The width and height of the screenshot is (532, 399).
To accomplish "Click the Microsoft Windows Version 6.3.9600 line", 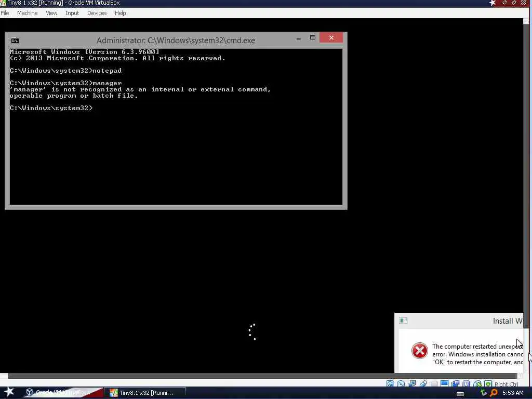I will click(x=84, y=52).
